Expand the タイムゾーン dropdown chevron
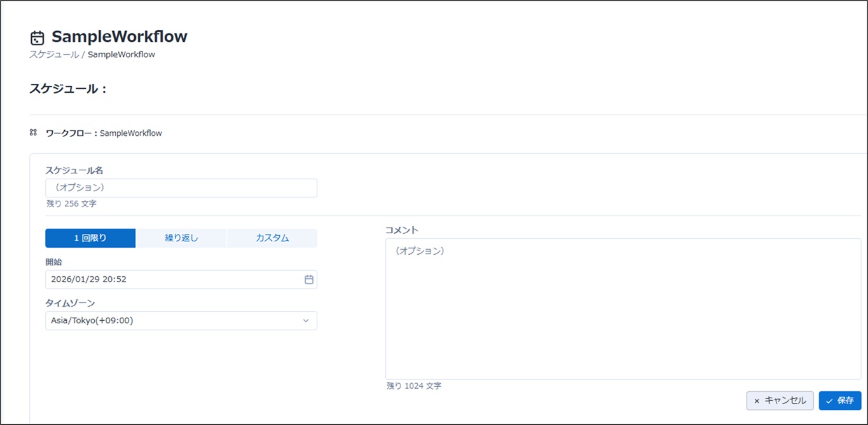Viewport: 868px width, 425px height. (306, 321)
